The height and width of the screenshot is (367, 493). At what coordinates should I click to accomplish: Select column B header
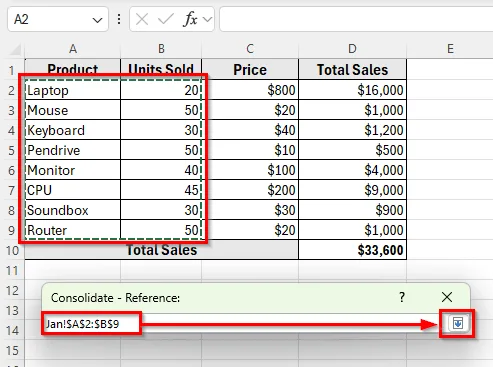(161, 49)
